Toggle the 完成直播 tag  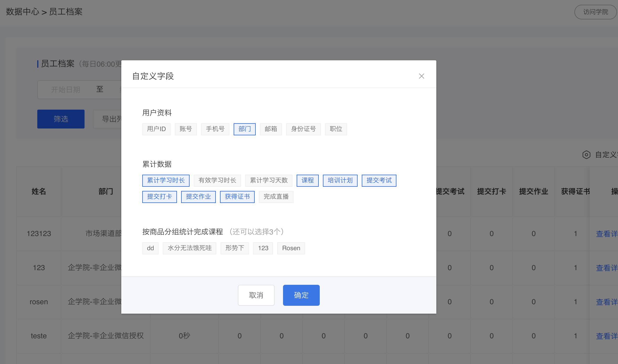(x=276, y=197)
